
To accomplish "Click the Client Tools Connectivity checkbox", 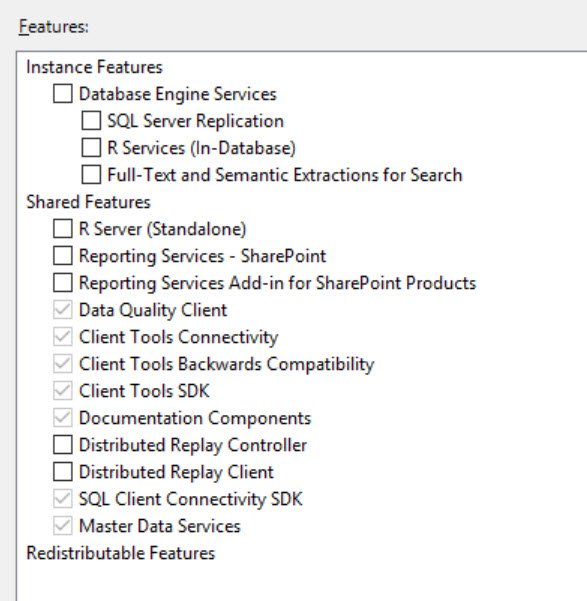I will pos(62,337).
